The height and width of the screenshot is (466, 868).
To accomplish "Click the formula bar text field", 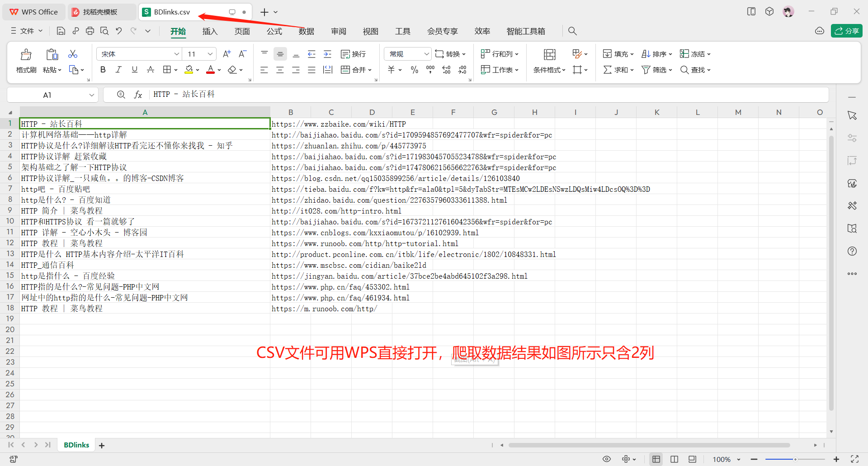I will click(x=488, y=95).
